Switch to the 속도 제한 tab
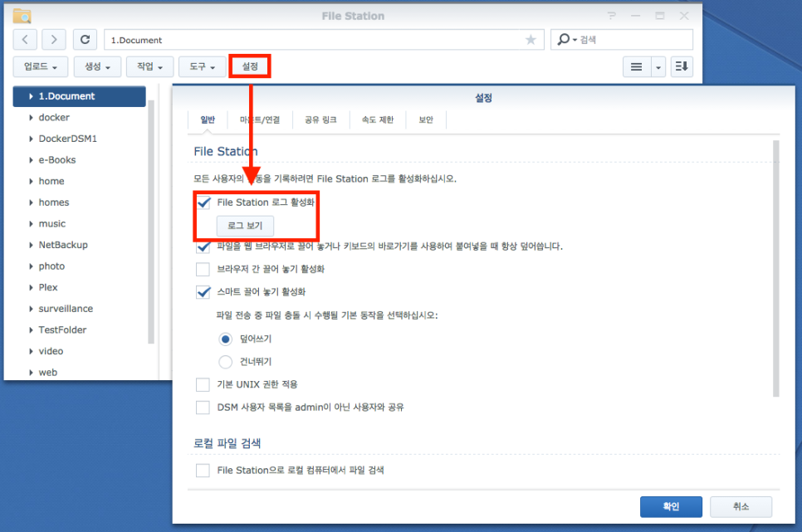 [x=378, y=120]
